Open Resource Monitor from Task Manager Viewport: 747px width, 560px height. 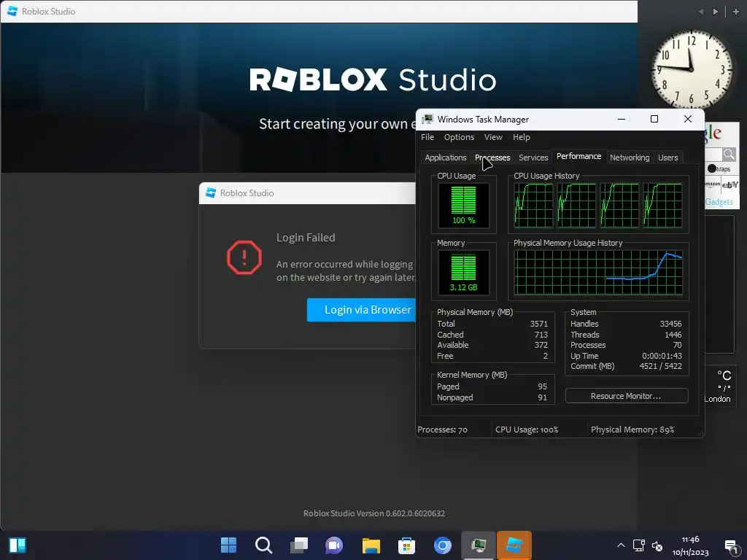click(x=627, y=396)
